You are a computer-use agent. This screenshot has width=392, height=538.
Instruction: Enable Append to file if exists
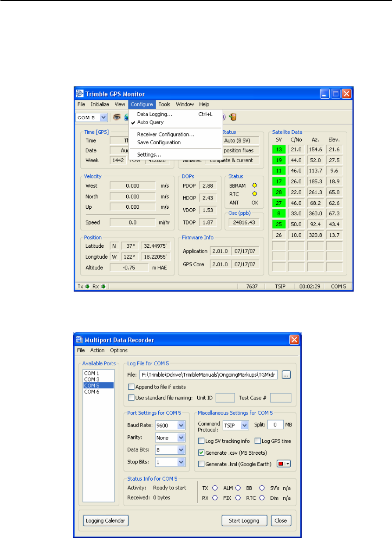131,387
